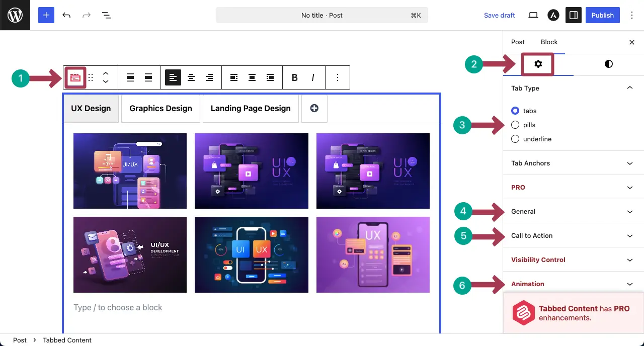Open the top bar options menu

632,15
